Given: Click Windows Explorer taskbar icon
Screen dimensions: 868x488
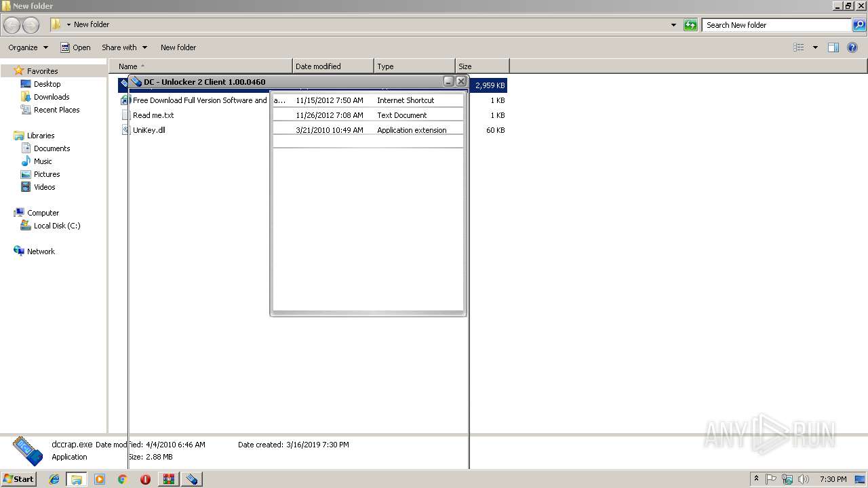Looking at the screenshot, I should 77,479.
